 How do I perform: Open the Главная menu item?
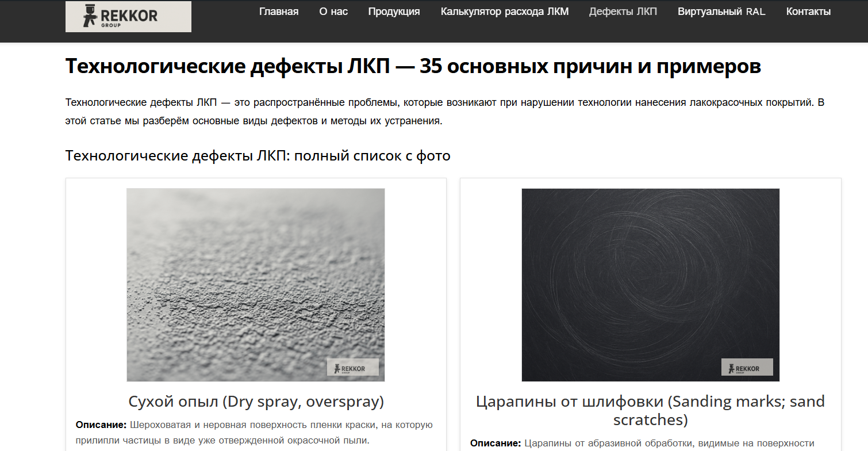[x=279, y=12]
